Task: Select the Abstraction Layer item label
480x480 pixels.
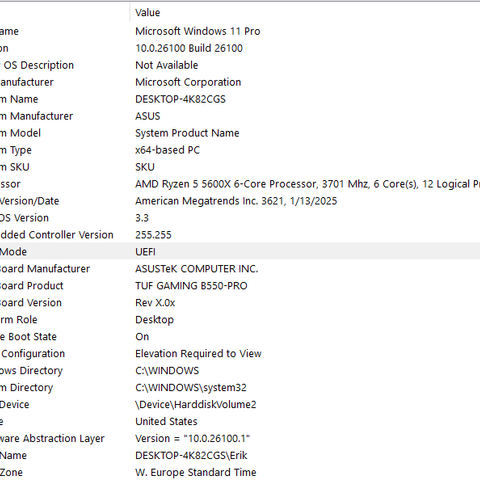Action: pyautogui.click(x=52, y=439)
